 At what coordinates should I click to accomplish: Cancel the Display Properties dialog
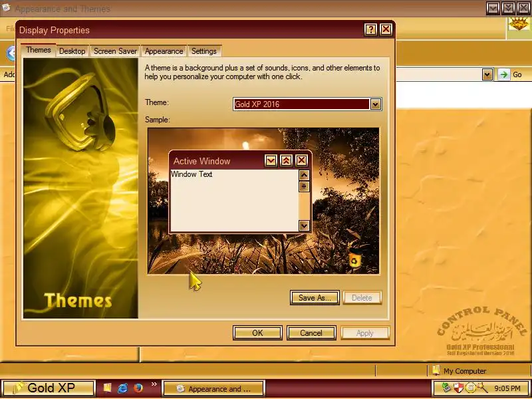tap(311, 333)
